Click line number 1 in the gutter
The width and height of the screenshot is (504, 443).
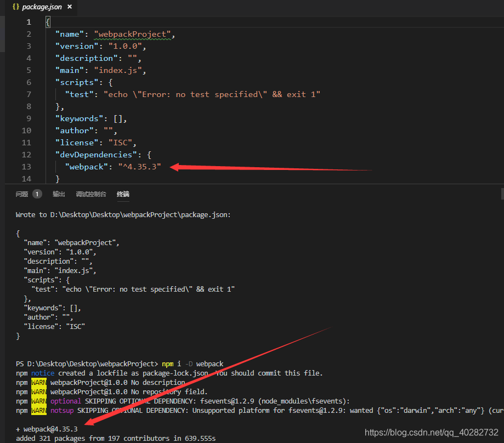29,22
